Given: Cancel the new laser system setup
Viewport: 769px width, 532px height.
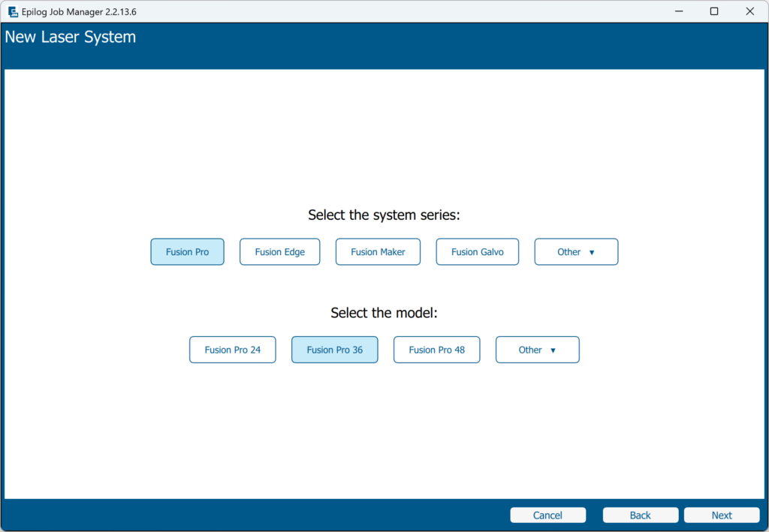Looking at the screenshot, I should coord(547,515).
